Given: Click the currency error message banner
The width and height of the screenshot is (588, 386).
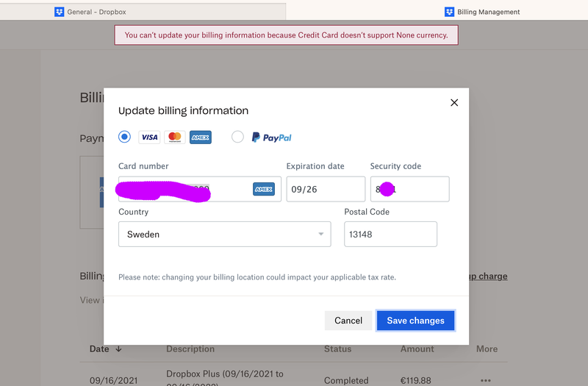Looking at the screenshot, I should coord(286,35).
